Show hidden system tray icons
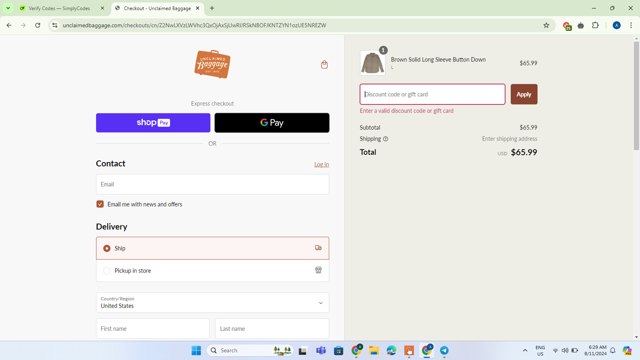Viewport: 640px width, 360px height. [x=525, y=350]
